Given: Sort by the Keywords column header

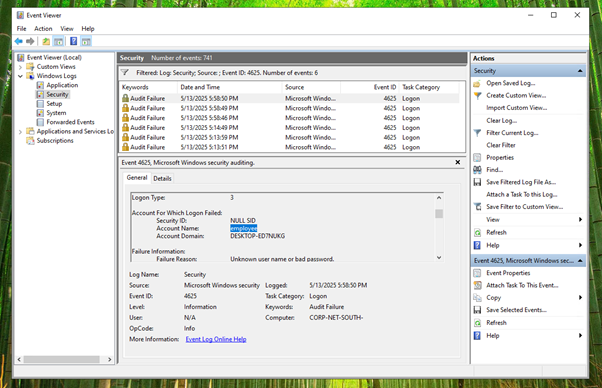Looking at the screenshot, I should click(x=148, y=87).
